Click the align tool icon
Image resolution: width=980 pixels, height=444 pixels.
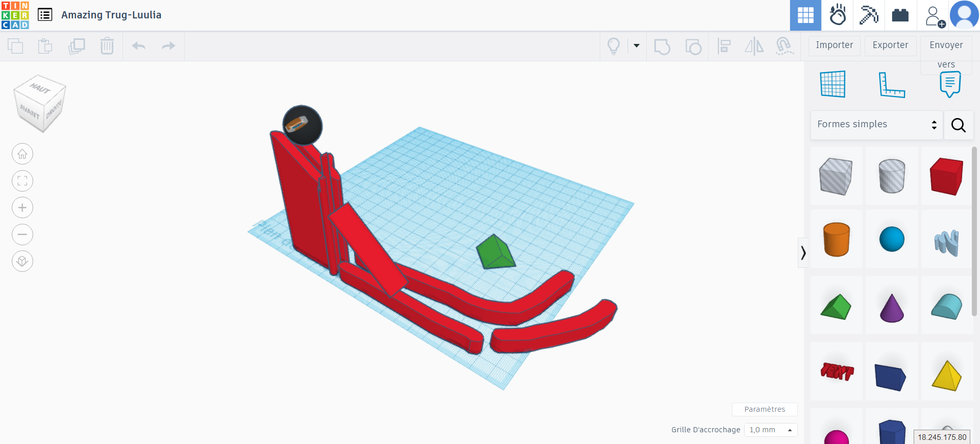point(724,46)
